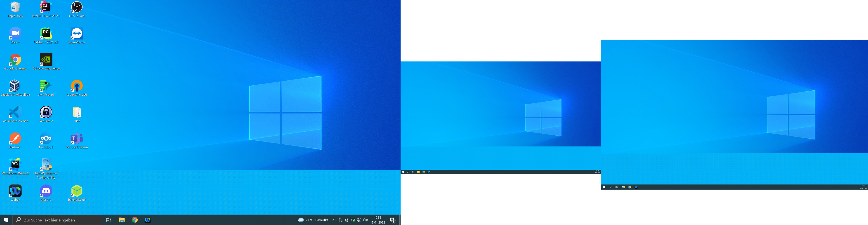Open File Explorer on middle monitor taskbar
The image size is (868, 225).
pyautogui.click(x=418, y=172)
